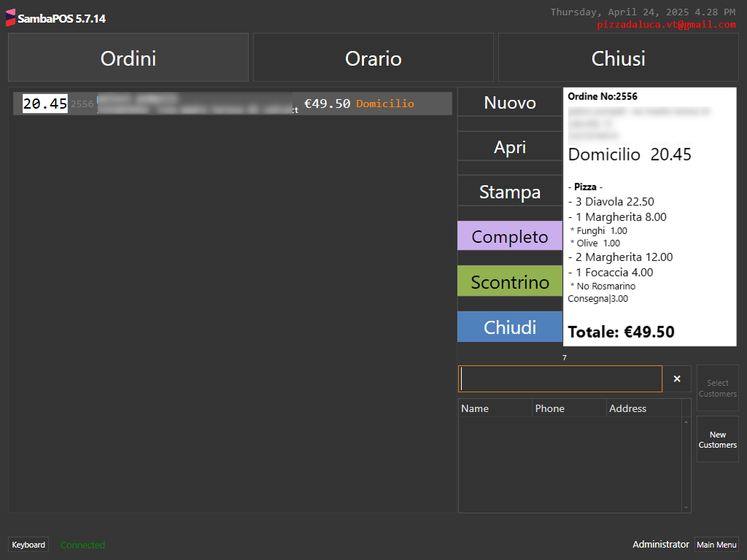Click the Funghi 1.00 modifier line

click(599, 231)
